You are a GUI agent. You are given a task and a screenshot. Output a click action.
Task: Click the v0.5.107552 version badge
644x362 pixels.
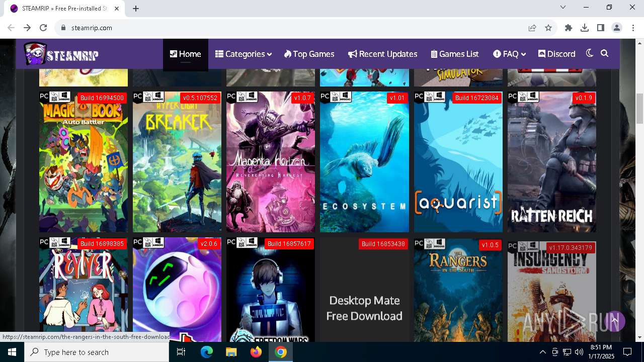200,98
